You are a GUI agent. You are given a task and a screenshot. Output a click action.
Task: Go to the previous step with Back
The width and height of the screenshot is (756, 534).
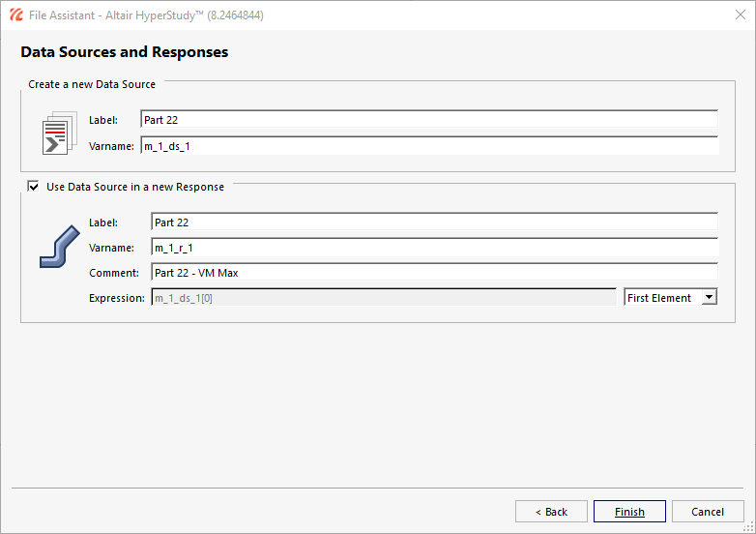(551, 512)
